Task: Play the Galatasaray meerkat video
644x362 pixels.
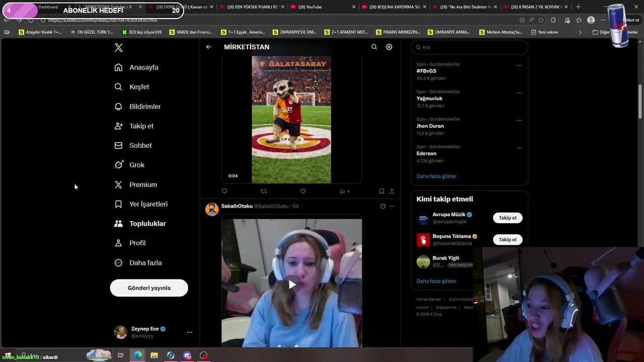Action: click(x=291, y=120)
